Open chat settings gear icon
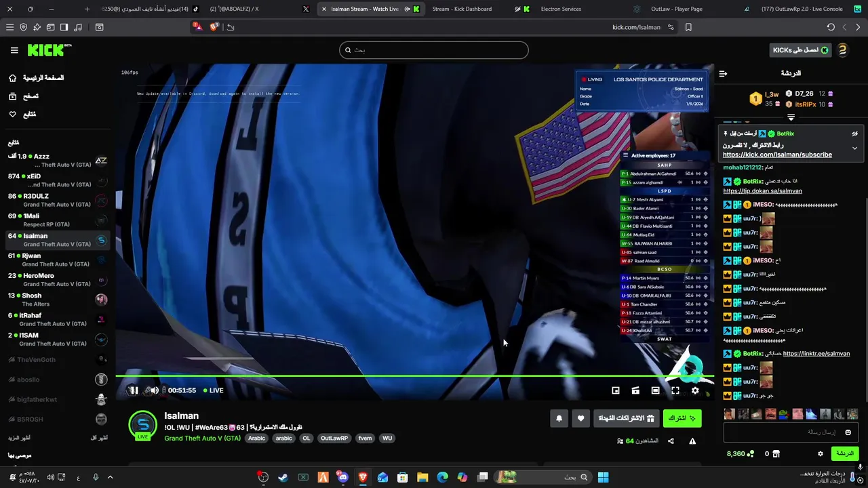The height and width of the screenshot is (488, 868). pos(820,454)
